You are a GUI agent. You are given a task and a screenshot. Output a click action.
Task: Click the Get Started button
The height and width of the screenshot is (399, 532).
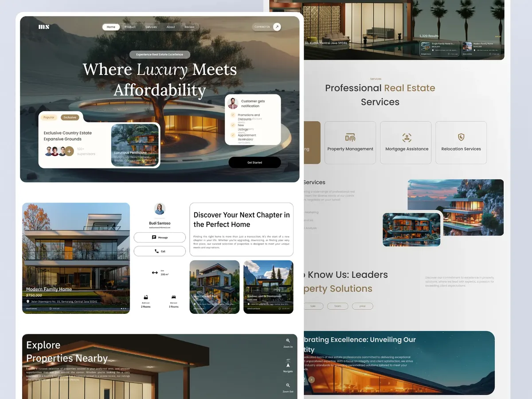(254, 162)
